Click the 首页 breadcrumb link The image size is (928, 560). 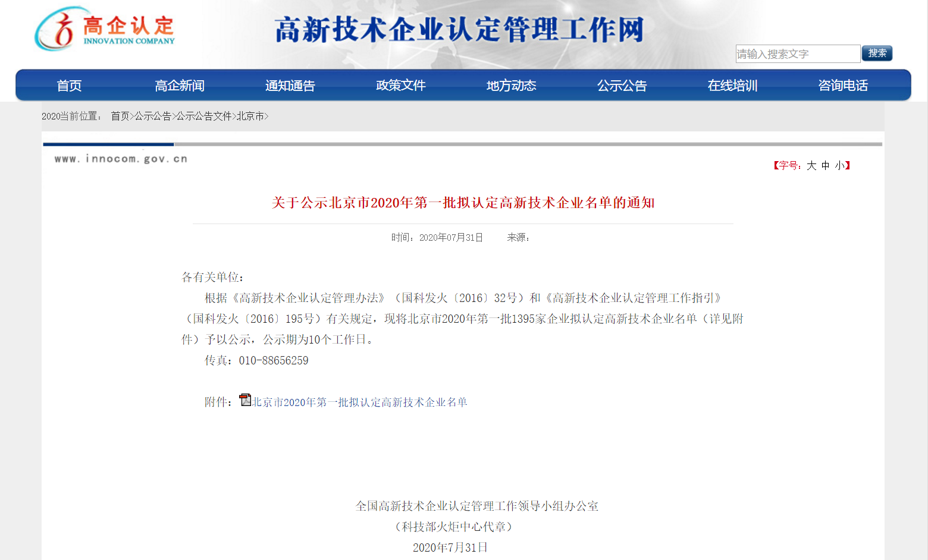click(x=120, y=117)
